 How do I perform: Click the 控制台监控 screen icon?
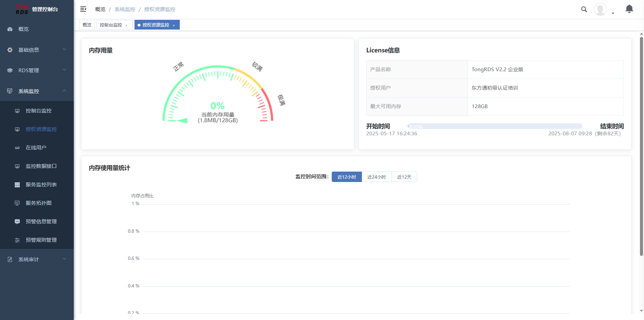point(17,111)
